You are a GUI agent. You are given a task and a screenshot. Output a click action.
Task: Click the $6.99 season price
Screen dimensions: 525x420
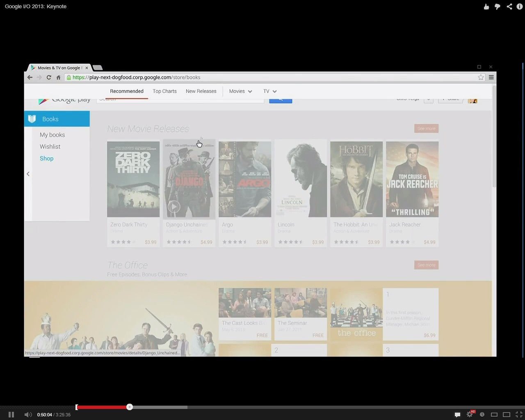pos(429,335)
